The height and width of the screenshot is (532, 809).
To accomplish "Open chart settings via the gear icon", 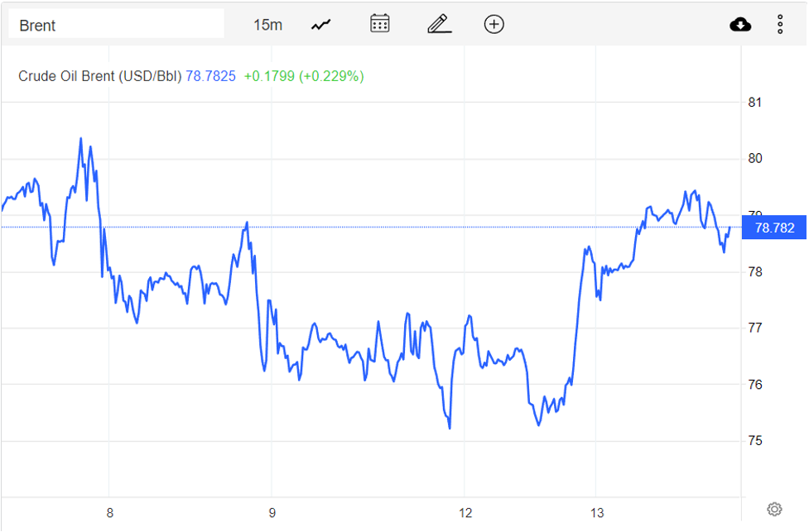I will [774, 509].
